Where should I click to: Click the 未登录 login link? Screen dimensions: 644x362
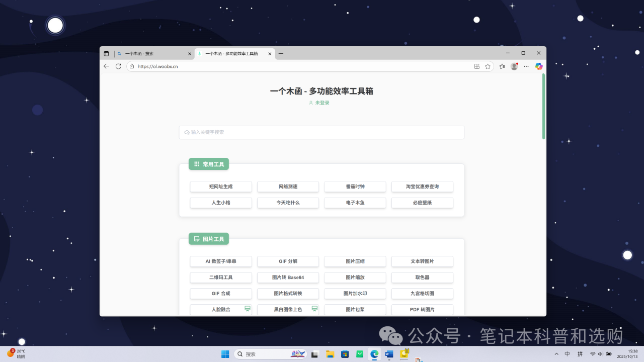click(321, 103)
